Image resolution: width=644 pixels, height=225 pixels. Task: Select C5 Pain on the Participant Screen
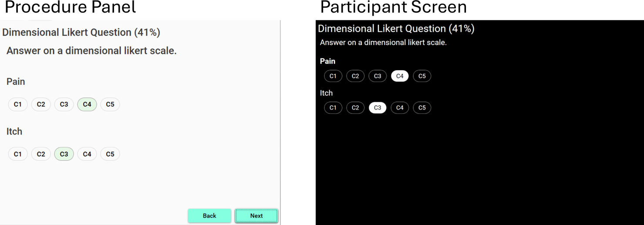pyautogui.click(x=422, y=76)
